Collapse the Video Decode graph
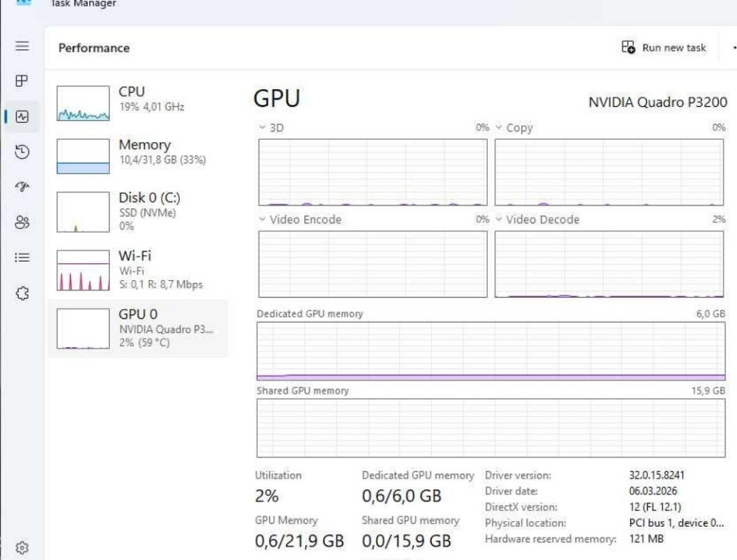The height and width of the screenshot is (560, 737). tap(498, 220)
